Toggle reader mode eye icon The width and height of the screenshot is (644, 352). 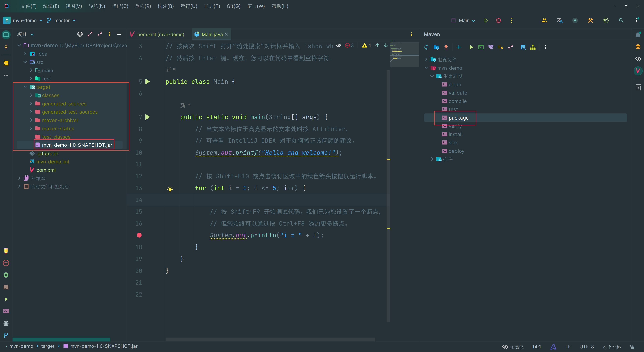point(338,45)
